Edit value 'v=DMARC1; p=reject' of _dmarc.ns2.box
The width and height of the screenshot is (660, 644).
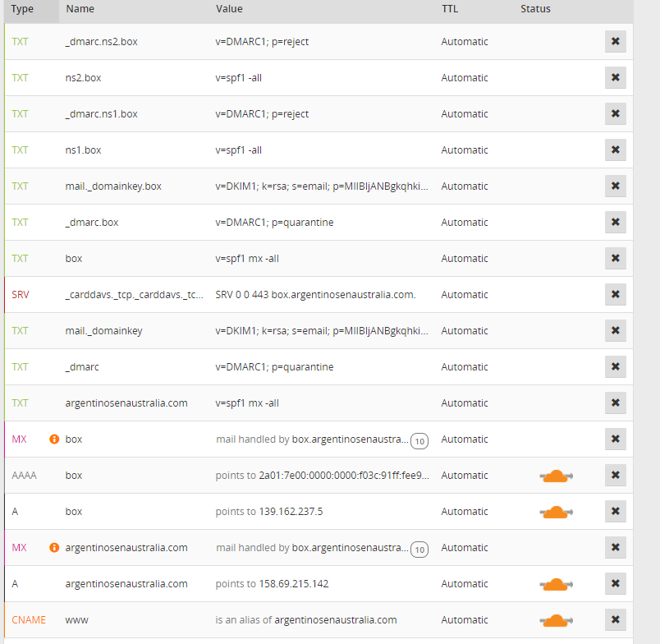(262, 42)
